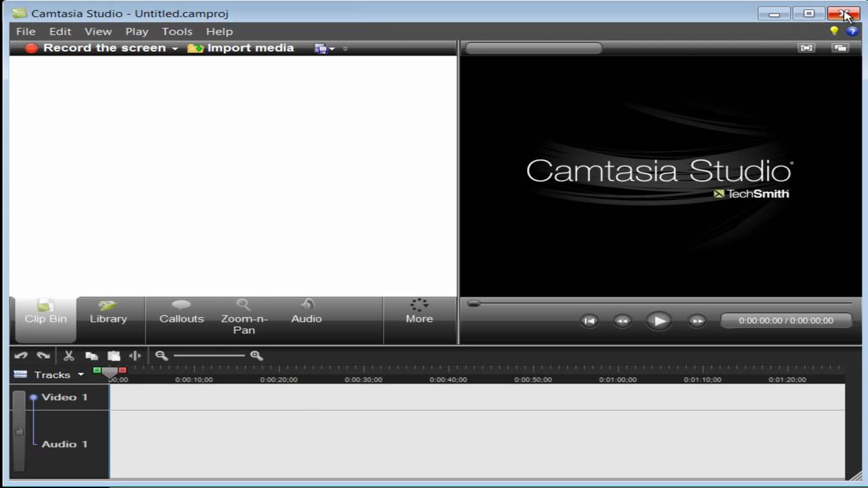Click the Copy icon in timeline toolbar
868x488 pixels.
click(92, 355)
